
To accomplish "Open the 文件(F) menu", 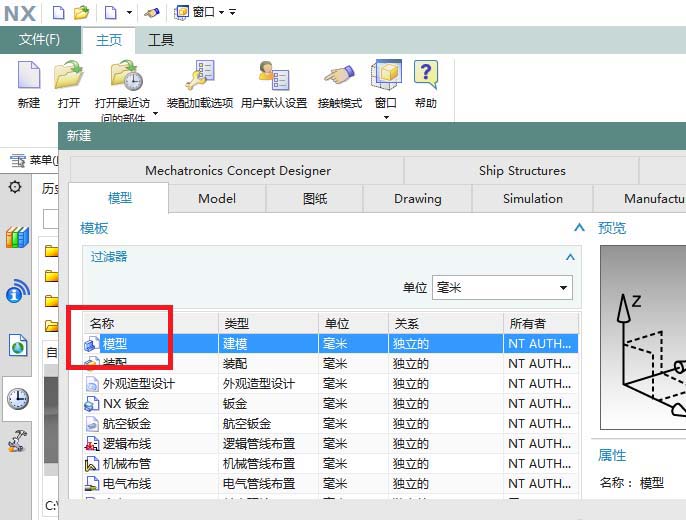I will coord(39,40).
